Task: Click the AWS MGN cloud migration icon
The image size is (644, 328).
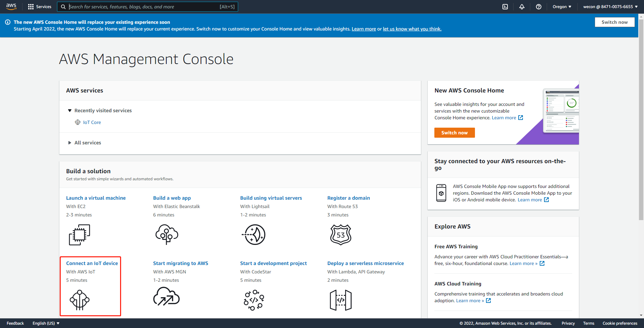Action: click(x=166, y=298)
